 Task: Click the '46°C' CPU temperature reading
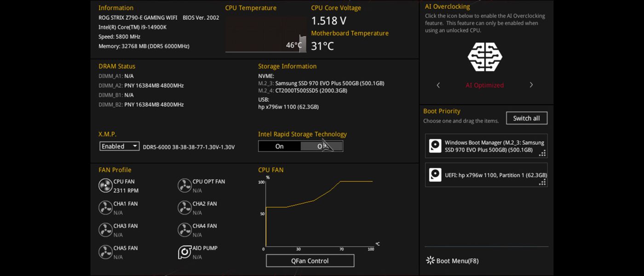[294, 45]
